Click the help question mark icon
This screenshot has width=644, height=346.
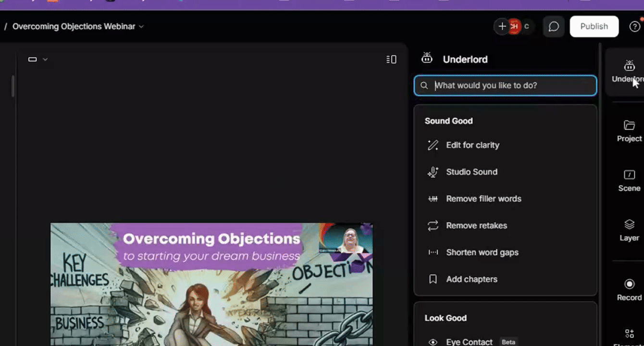tap(634, 26)
